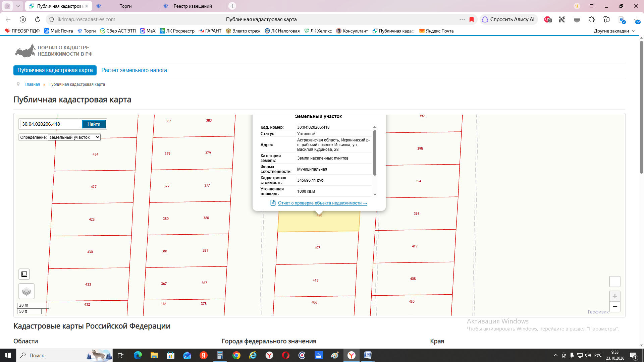Open the Определение dropdown
The height and width of the screenshot is (362, 644).
click(74, 137)
